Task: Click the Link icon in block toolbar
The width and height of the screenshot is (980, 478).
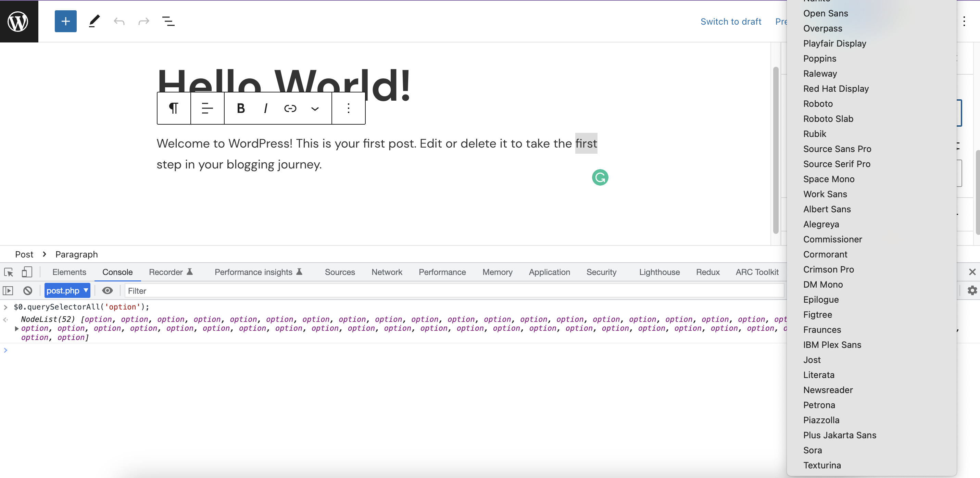Action: click(290, 109)
